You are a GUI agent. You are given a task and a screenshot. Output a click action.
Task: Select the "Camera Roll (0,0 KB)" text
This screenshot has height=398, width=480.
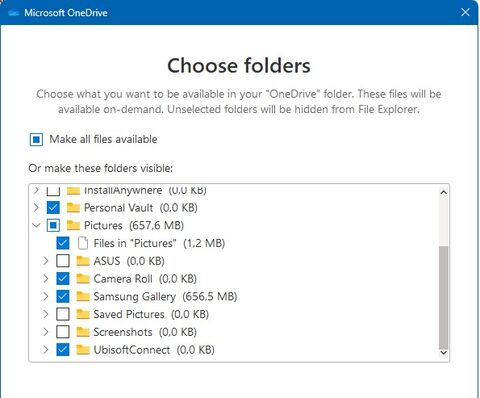[x=145, y=278]
